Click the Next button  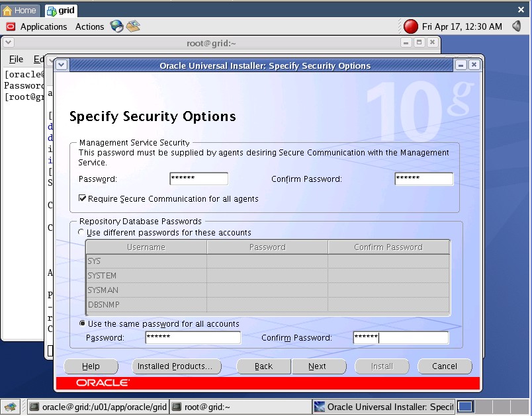pyautogui.click(x=318, y=366)
